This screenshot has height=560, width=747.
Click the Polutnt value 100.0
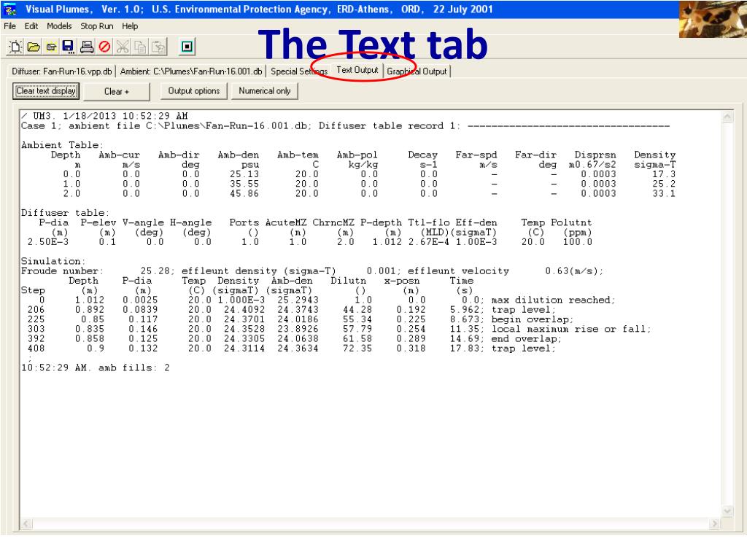(x=578, y=242)
